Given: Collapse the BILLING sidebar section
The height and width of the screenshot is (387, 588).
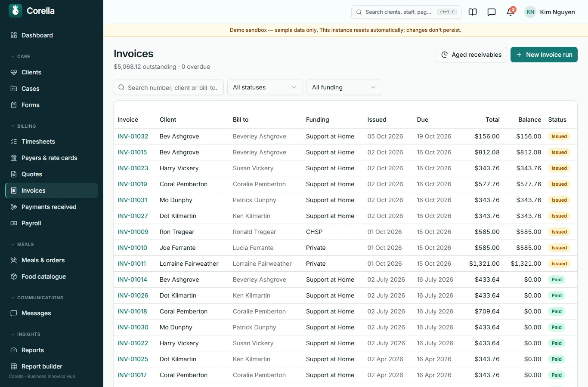Looking at the screenshot, I should click(24, 126).
